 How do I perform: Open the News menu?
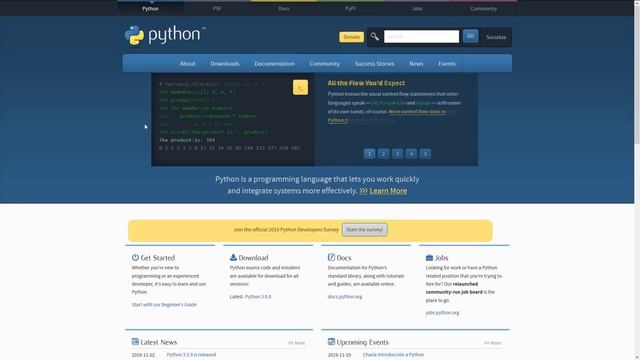pos(416,64)
